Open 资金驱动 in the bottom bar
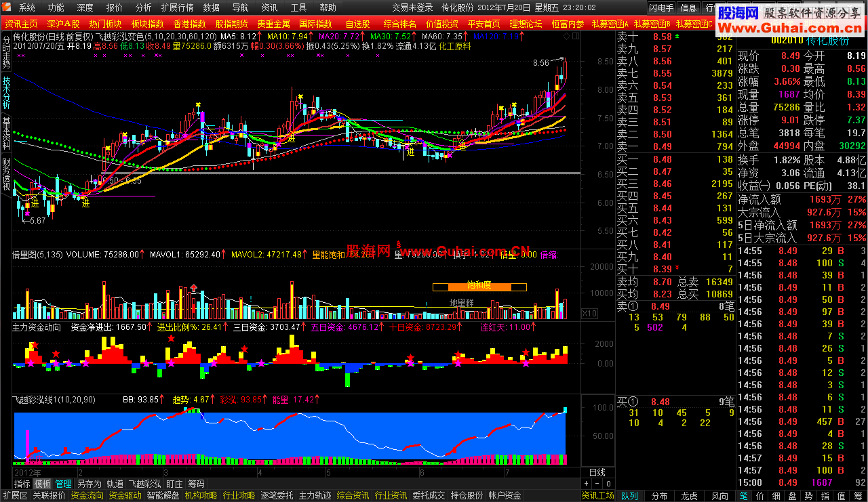The width and height of the screenshot is (868, 502). coord(125,496)
